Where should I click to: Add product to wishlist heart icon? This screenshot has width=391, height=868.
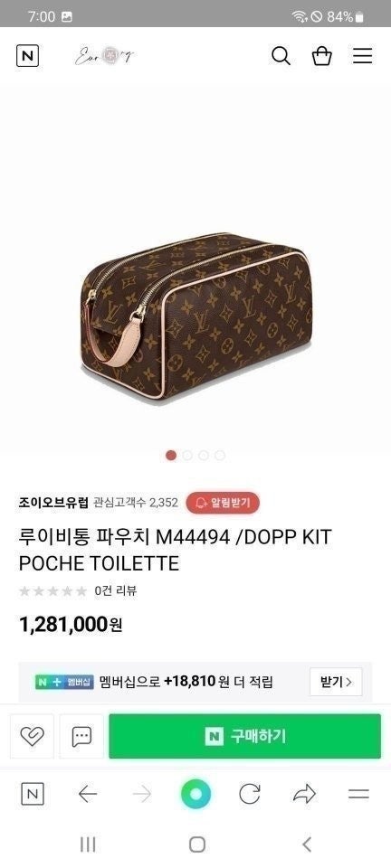coord(32,736)
